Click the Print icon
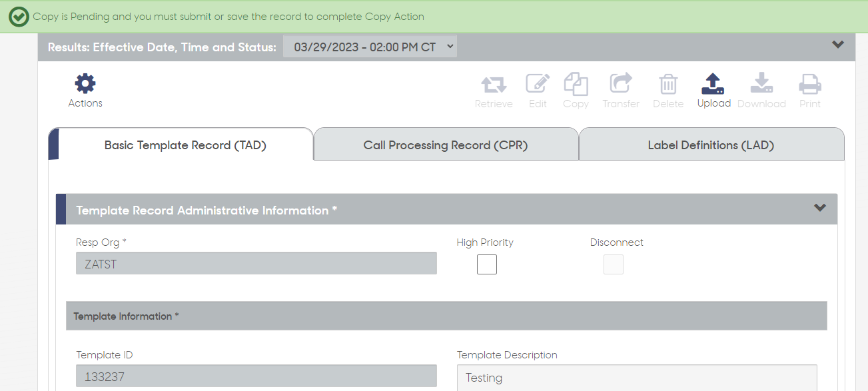868x391 pixels. [x=810, y=85]
